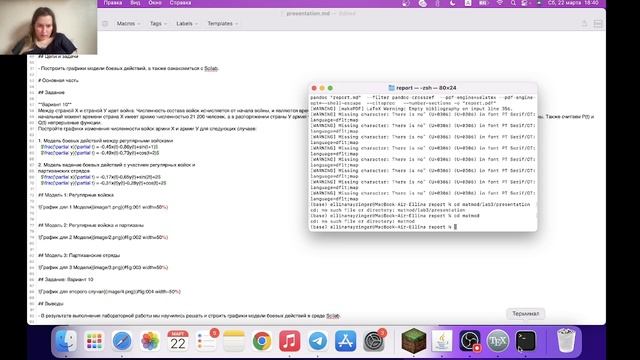The image size is (640, 360).
Task: Open Reminders app in the dock
Action: [206, 341]
